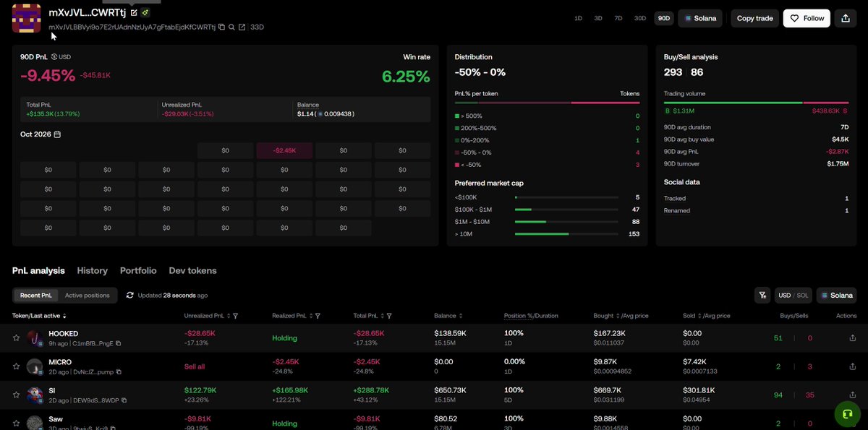Switch to Recent PnL view
The height and width of the screenshot is (430, 868).
click(x=36, y=295)
